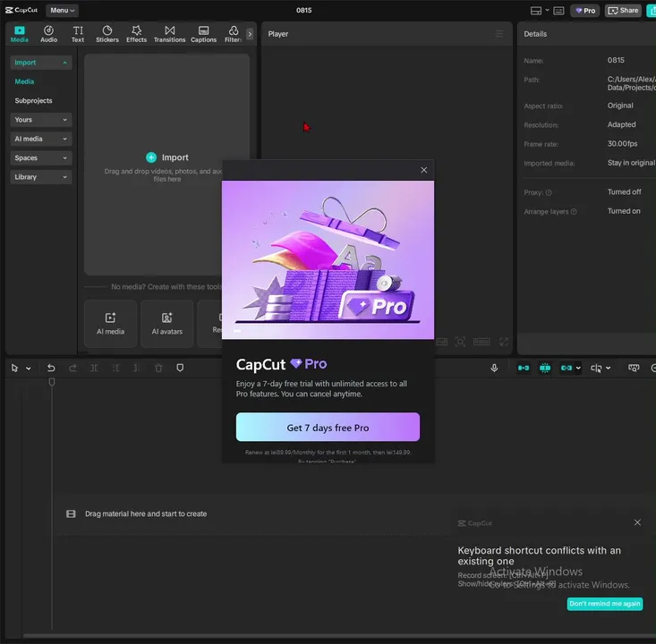This screenshot has height=644, width=656.
Task: Open linkage options dropdown arrow
Action: [x=578, y=369]
